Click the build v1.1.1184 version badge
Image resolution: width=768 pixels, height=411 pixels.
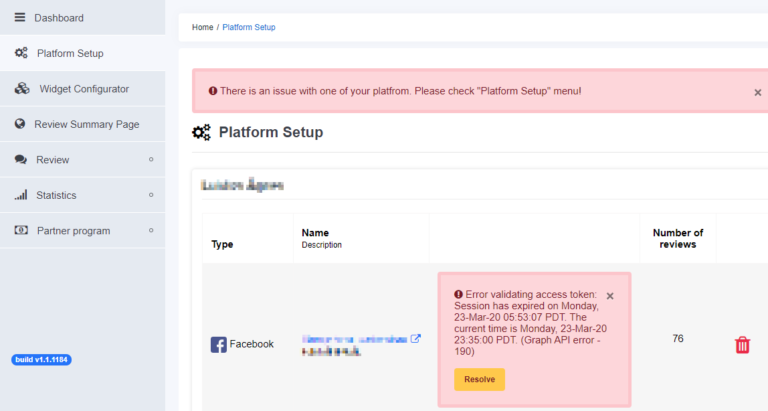tap(41, 359)
